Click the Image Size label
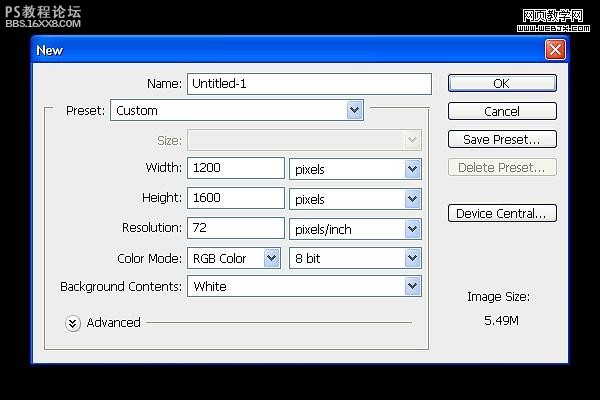The height and width of the screenshot is (400, 600). (498, 297)
